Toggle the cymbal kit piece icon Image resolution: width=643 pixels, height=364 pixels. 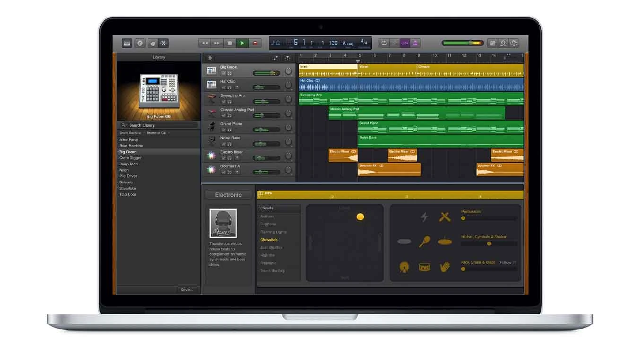click(x=444, y=242)
